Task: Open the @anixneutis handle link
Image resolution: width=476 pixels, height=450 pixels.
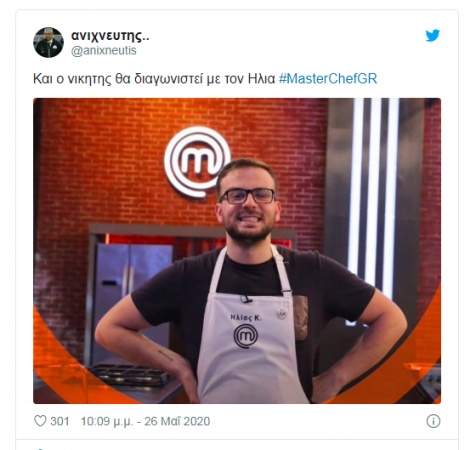Action: tap(104, 51)
